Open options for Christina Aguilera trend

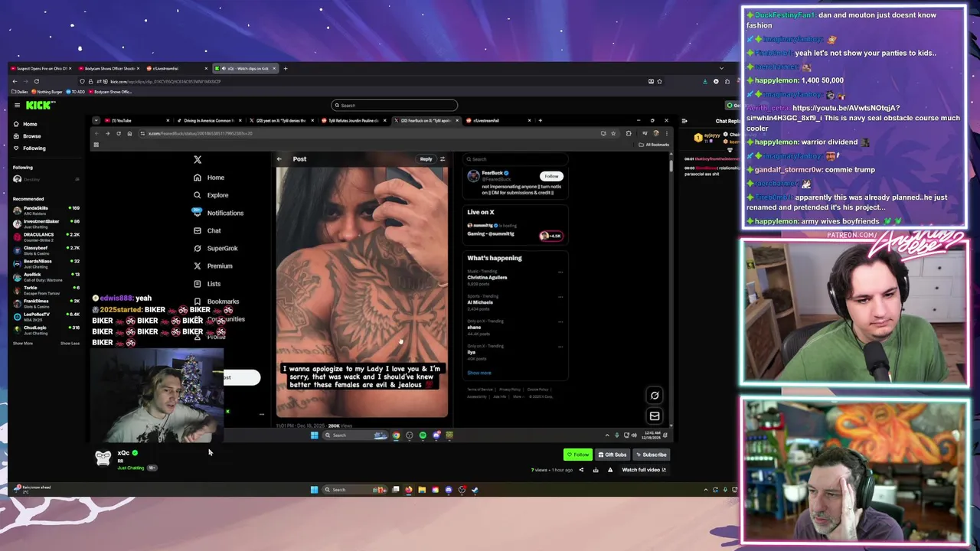click(x=560, y=272)
